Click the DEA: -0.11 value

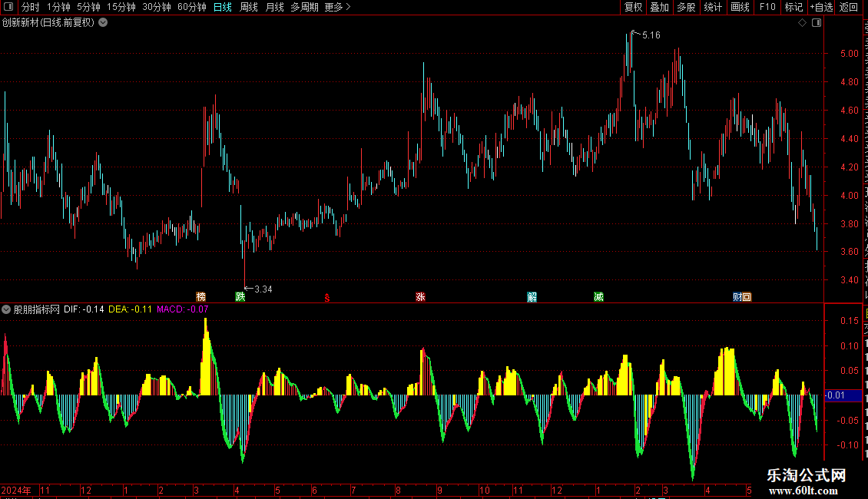[x=130, y=309]
